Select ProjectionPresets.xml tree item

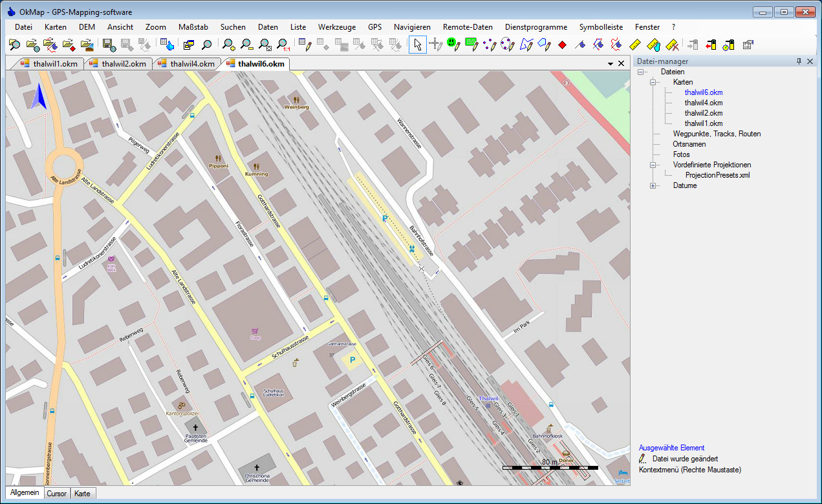click(x=718, y=175)
